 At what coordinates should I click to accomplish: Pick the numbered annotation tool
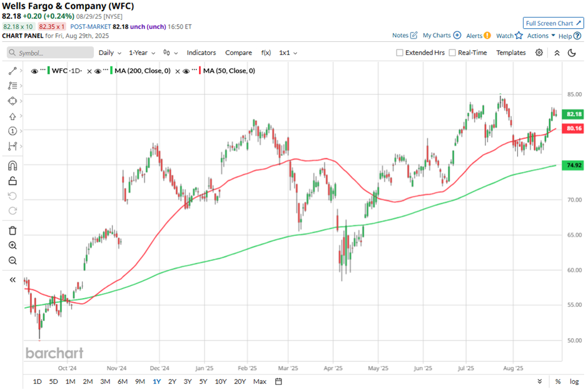point(13,131)
